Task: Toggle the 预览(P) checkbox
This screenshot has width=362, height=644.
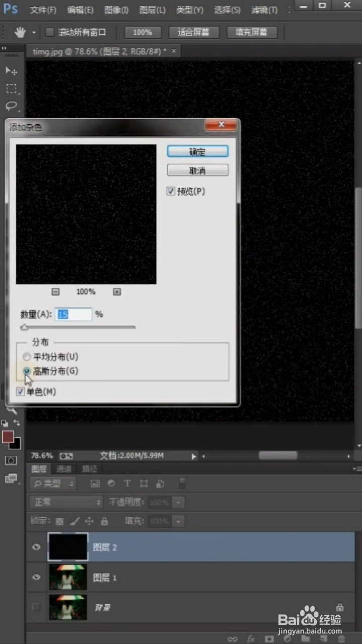Action: coord(171,191)
